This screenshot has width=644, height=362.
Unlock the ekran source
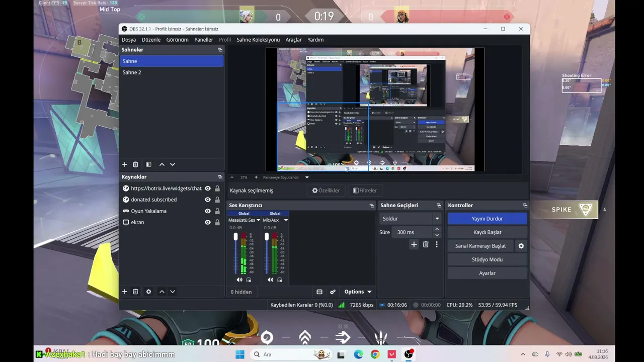coord(217,222)
